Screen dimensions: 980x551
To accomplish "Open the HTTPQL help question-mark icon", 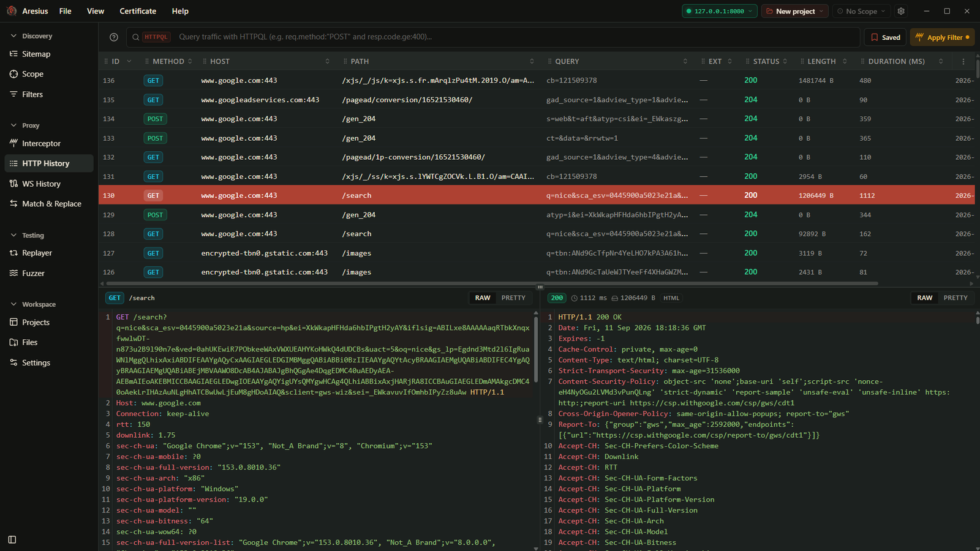I will click(x=114, y=37).
